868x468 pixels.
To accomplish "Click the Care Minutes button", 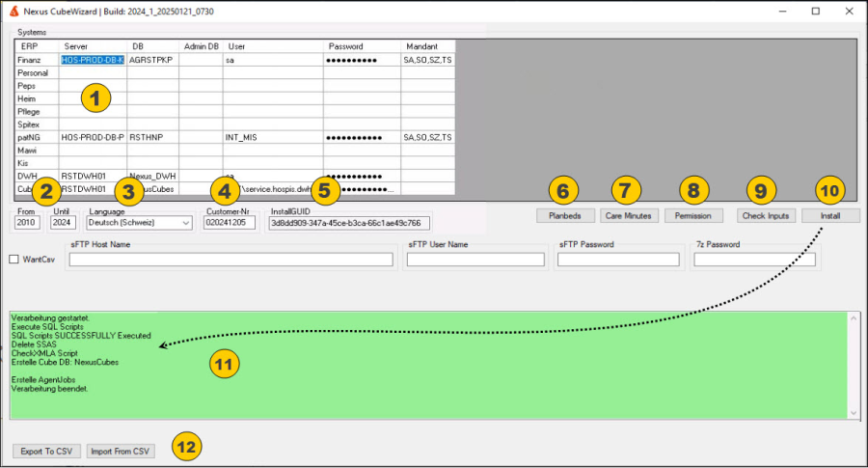I will click(629, 216).
